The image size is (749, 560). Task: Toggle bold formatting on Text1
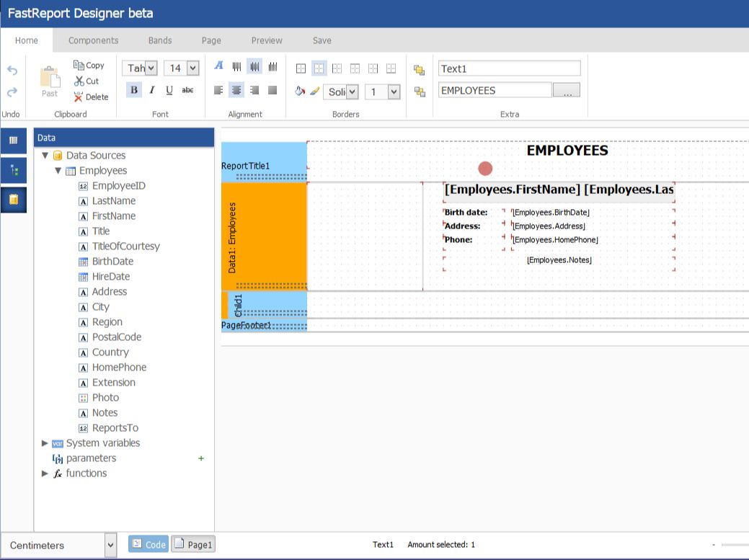click(x=134, y=89)
